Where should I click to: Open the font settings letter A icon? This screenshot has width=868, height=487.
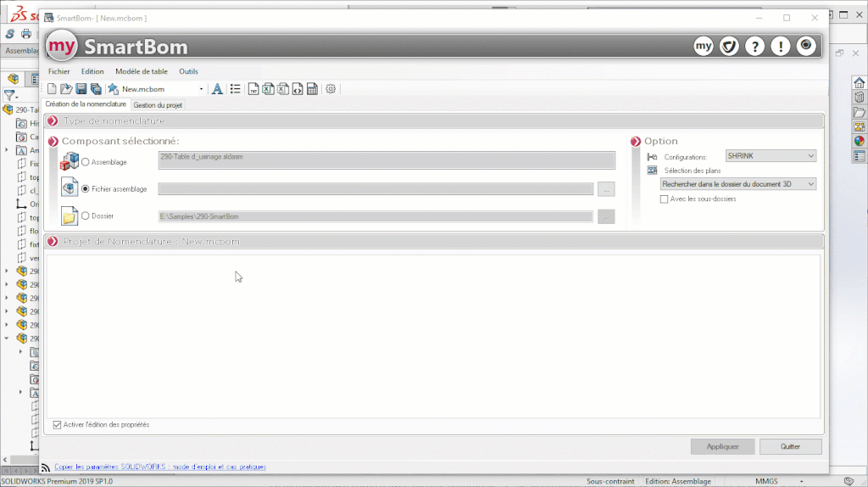217,89
